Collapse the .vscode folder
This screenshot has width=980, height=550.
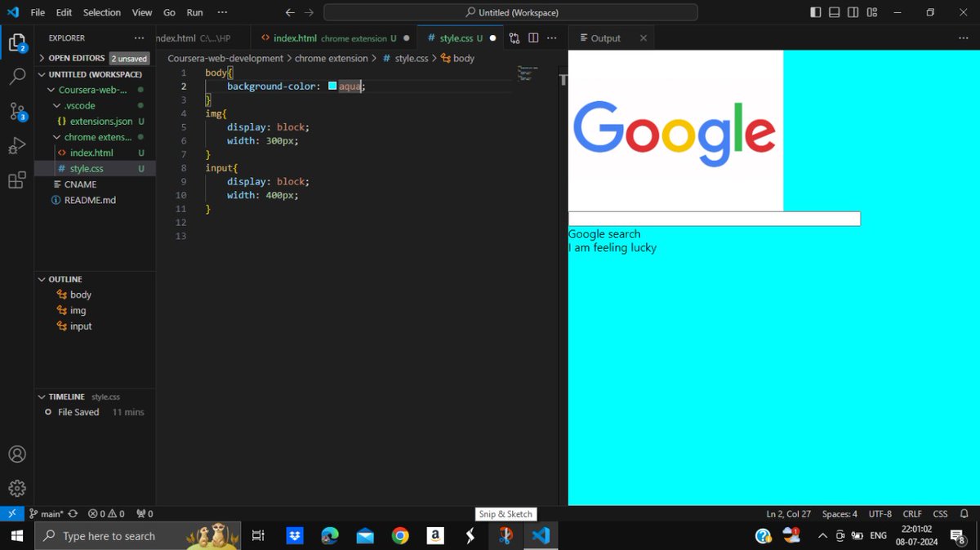tap(95, 105)
